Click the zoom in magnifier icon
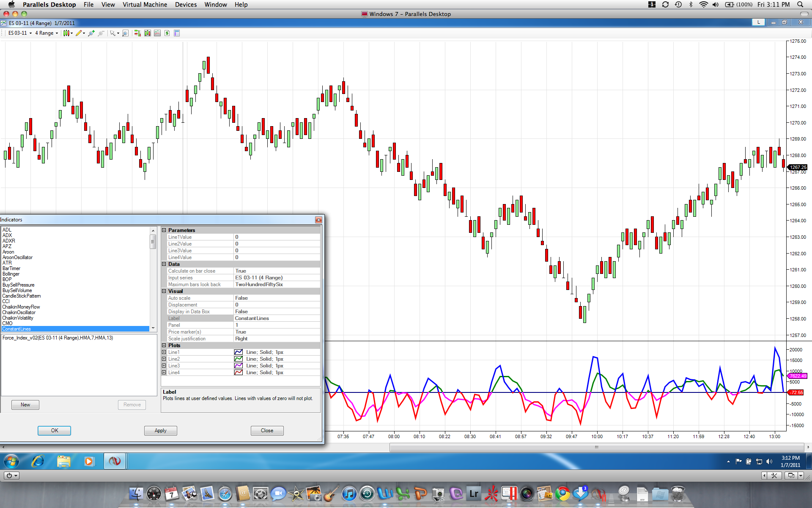 click(x=91, y=33)
